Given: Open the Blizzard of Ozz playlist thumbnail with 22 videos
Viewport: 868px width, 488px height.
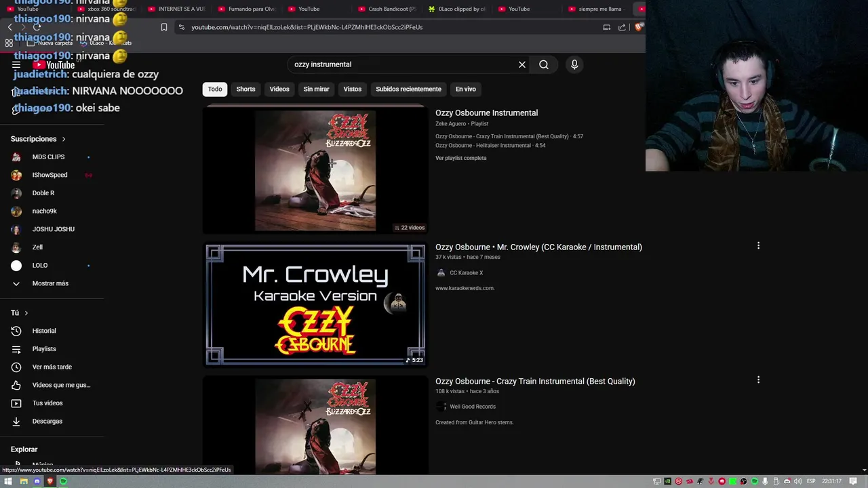Looking at the screenshot, I should (315, 169).
